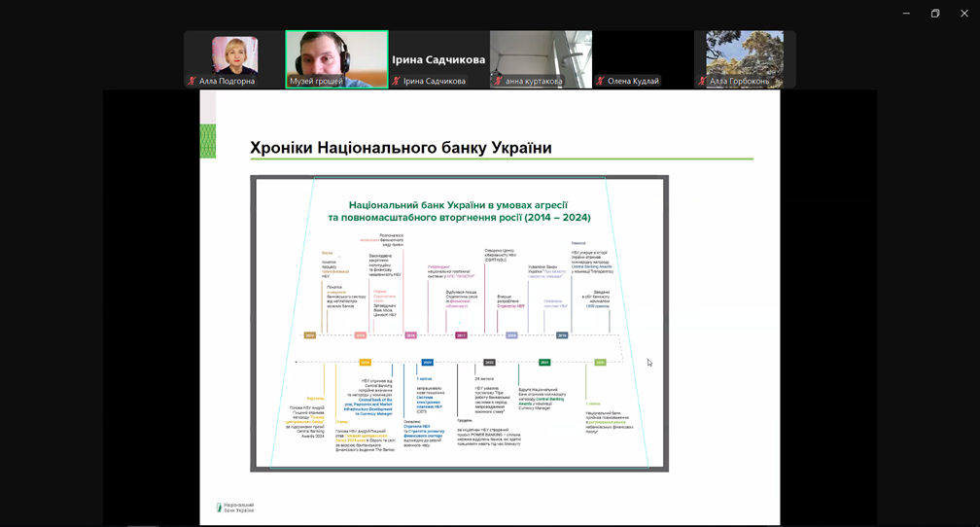Click the 2022 marker on the lower timeline
This screenshot has height=527, width=980.
[489, 362]
